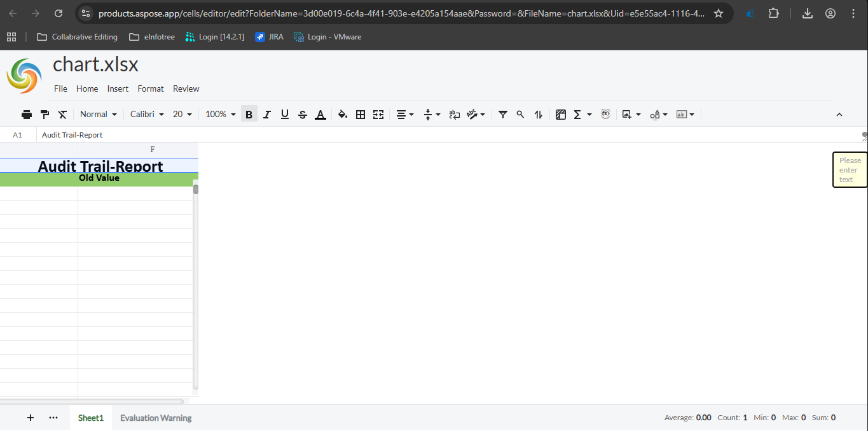Toggle italic formatting
Screen dimensions: 868x431
pos(267,115)
